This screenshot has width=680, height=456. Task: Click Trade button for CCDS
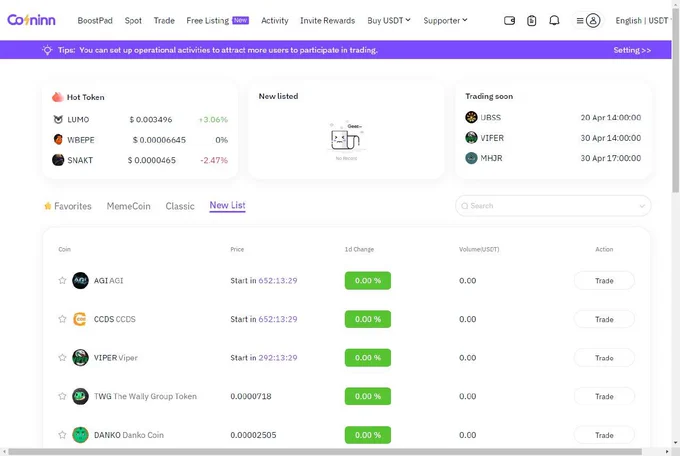point(604,319)
